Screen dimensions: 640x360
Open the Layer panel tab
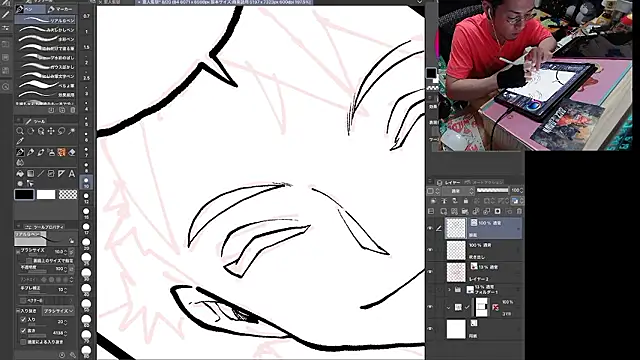click(448, 182)
